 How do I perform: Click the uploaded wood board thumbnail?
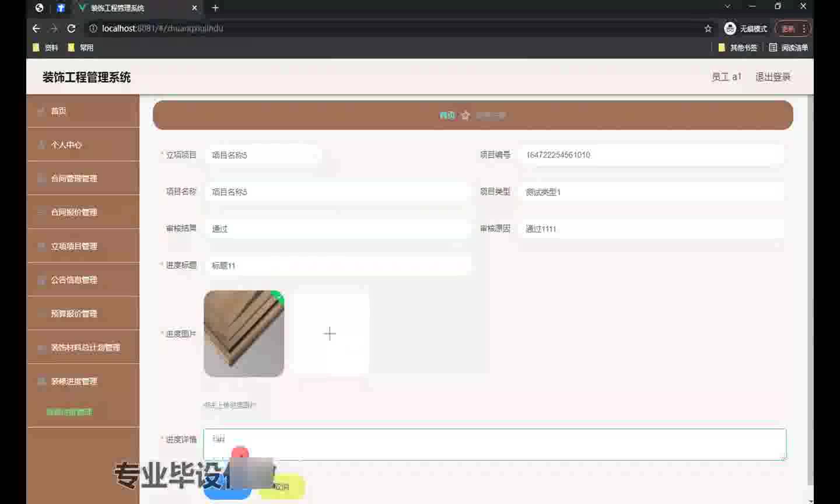[244, 334]
